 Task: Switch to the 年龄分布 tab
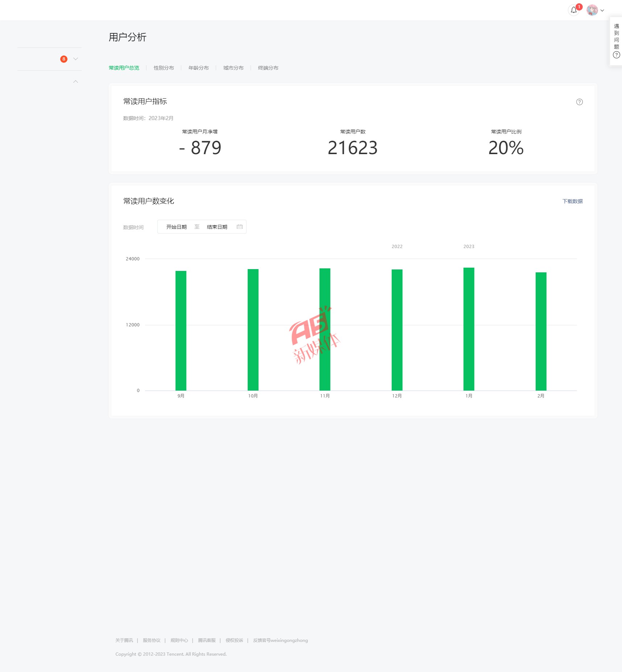point(198,68)
